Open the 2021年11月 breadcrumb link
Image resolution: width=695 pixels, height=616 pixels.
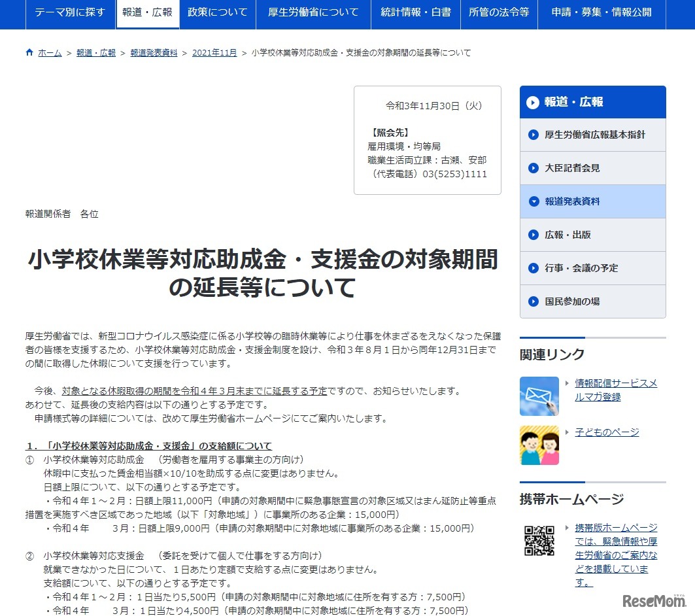(x=214, y=52)
